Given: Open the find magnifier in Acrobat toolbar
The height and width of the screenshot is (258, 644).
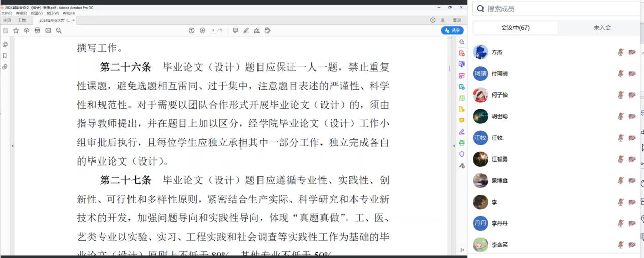Looking at the screenshot, I should click(x=59, y=30).
